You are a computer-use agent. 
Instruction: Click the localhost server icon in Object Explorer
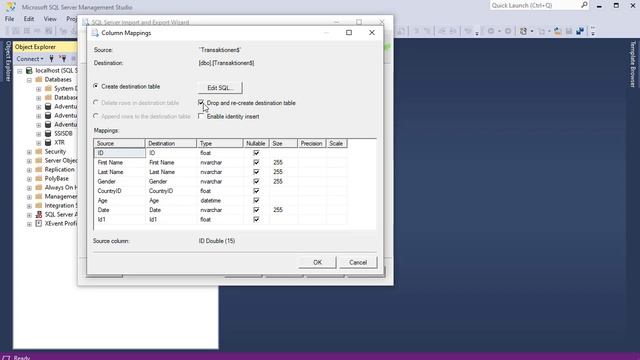point(29,71)
